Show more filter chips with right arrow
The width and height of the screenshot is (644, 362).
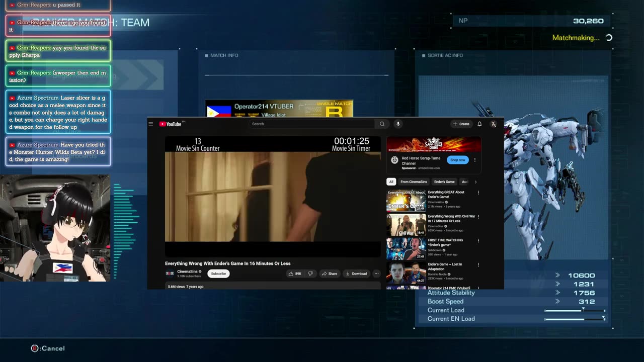click(475, 182)
